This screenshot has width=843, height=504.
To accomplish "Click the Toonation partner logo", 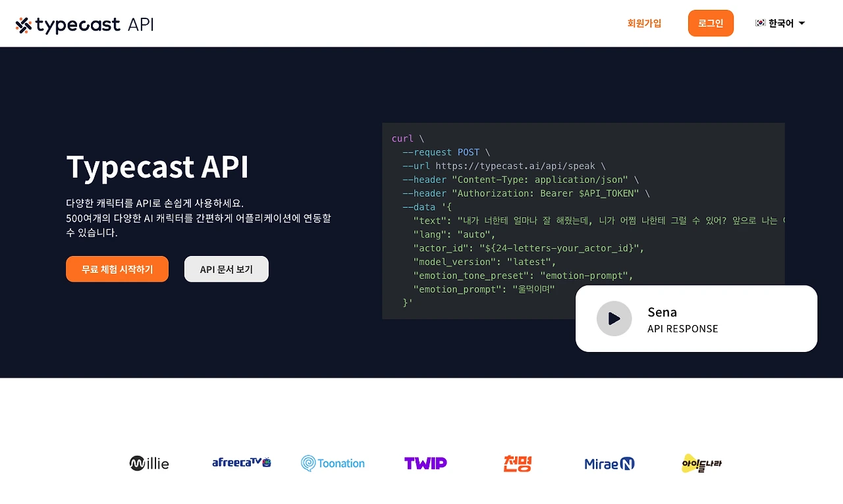I will 333,463.
